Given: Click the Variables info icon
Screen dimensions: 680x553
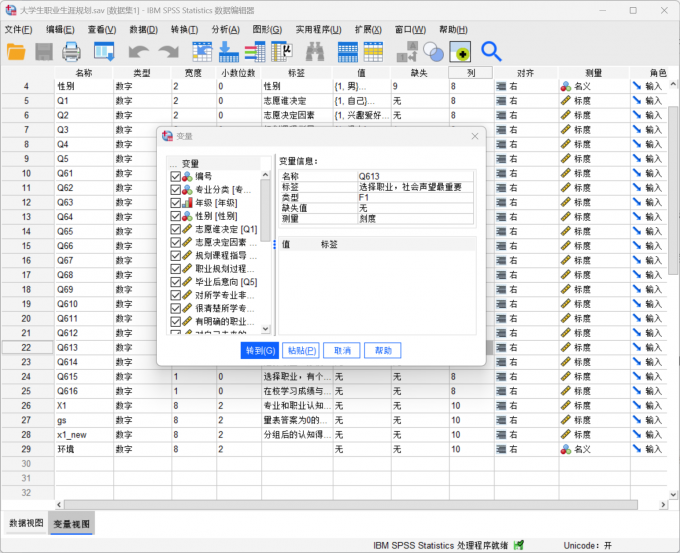Looking at the screenshot, I should click(x=255, y=52).
